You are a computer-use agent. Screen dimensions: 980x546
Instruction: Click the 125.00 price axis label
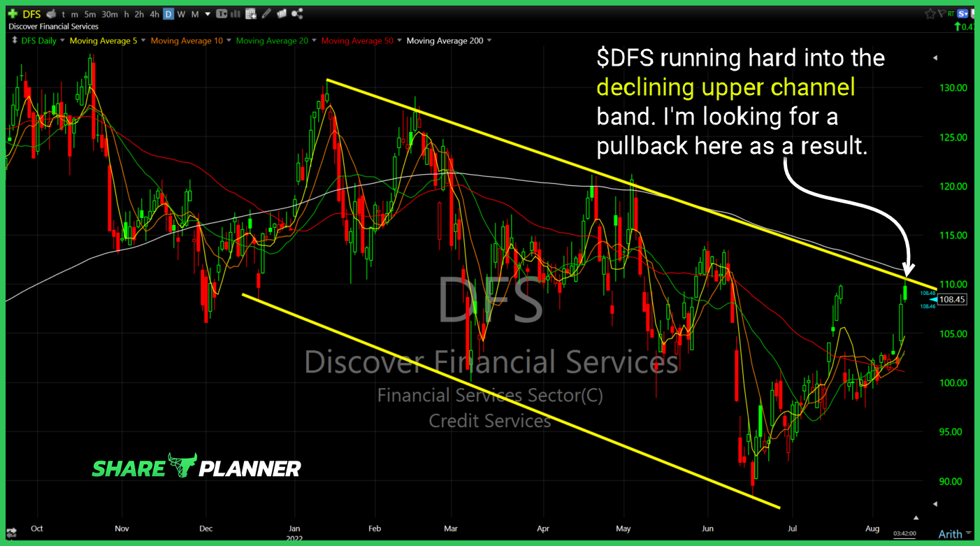click(x=953, y=137)
